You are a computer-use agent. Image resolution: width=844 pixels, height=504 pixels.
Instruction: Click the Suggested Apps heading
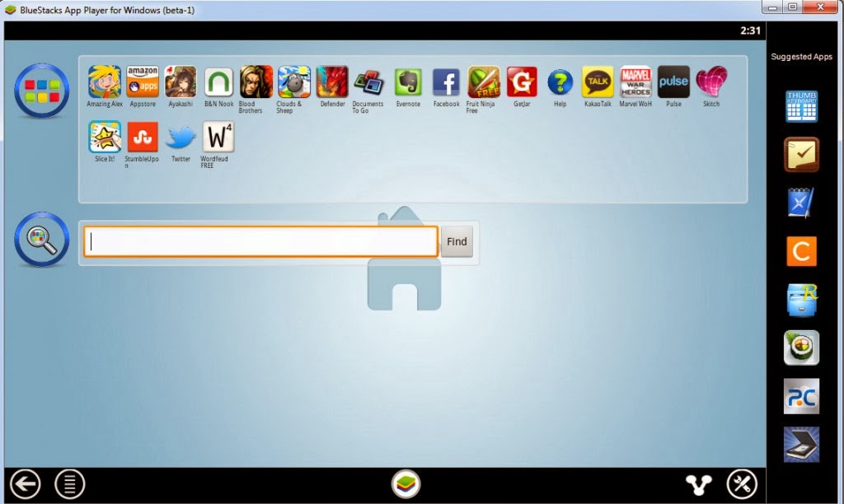(x=801, y=57)
